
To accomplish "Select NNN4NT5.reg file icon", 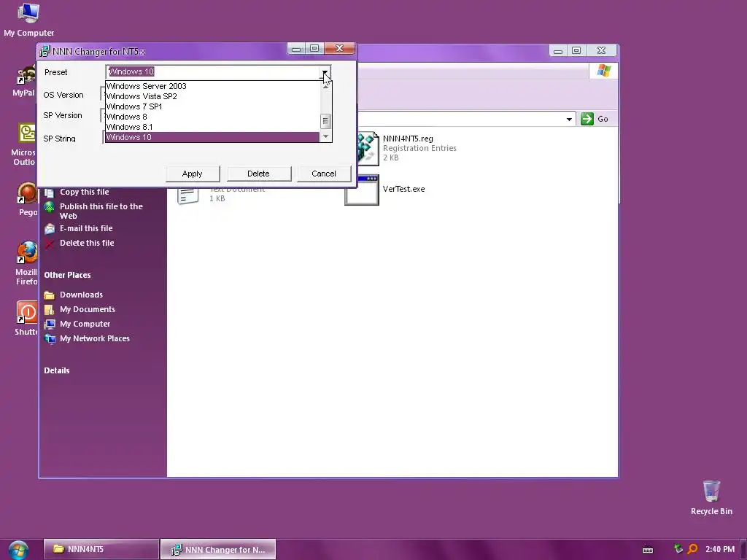I will [368, 149].
